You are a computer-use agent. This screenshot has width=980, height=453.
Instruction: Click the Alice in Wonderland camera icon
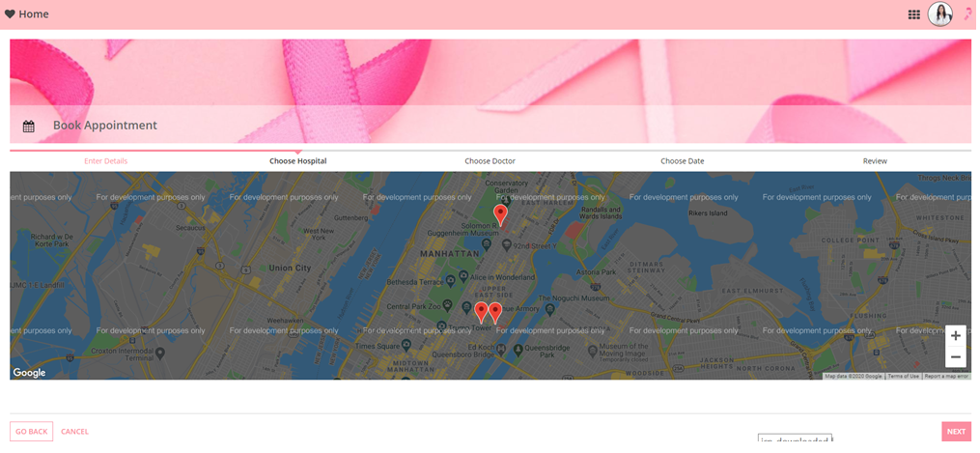pos(463,275)
